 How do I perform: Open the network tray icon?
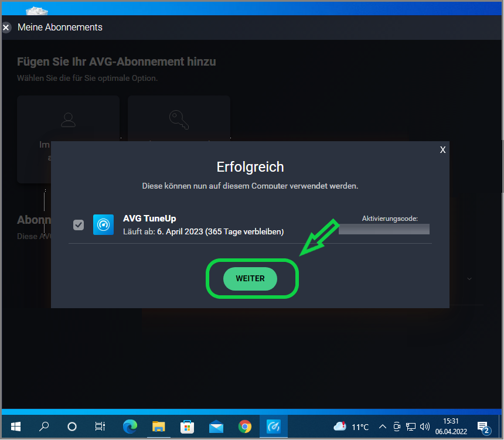(410, 427)
